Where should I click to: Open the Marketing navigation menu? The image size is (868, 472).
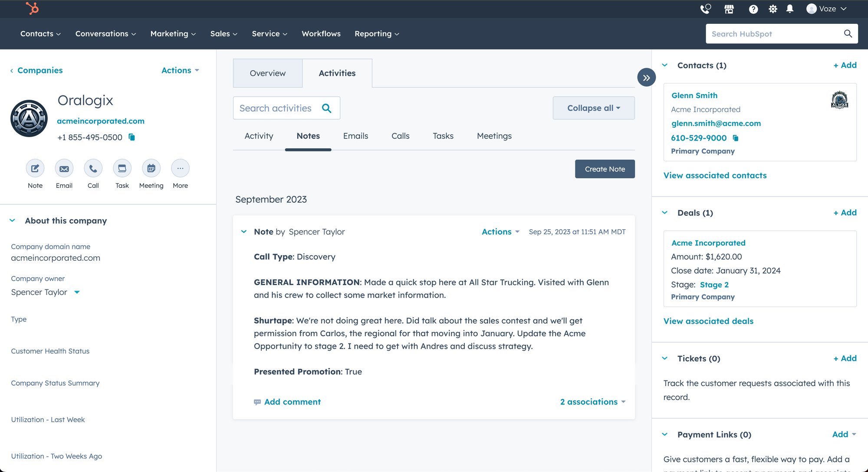173,33
